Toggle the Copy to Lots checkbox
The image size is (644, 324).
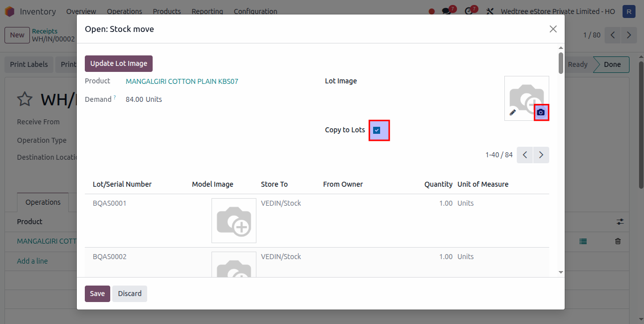click(377, 130)
